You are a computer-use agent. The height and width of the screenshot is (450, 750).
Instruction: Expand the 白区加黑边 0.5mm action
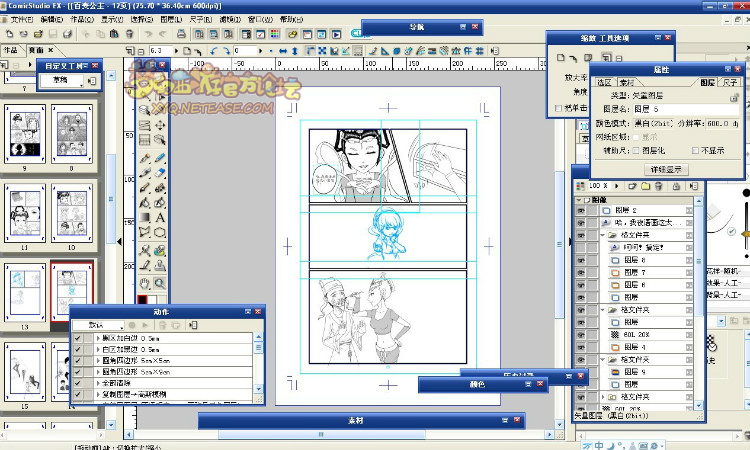point(98,349)
